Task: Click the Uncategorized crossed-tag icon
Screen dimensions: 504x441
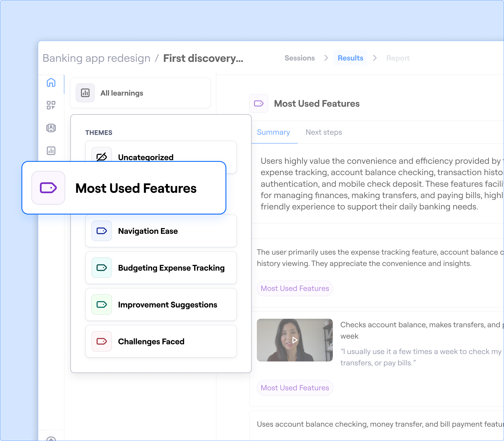Action: tap(102, 156)
